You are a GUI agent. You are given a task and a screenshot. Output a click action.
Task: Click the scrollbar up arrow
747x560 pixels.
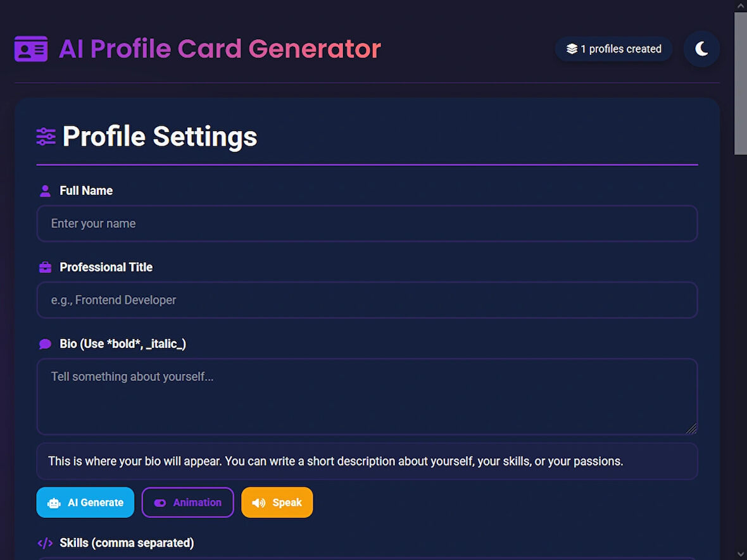740,6
